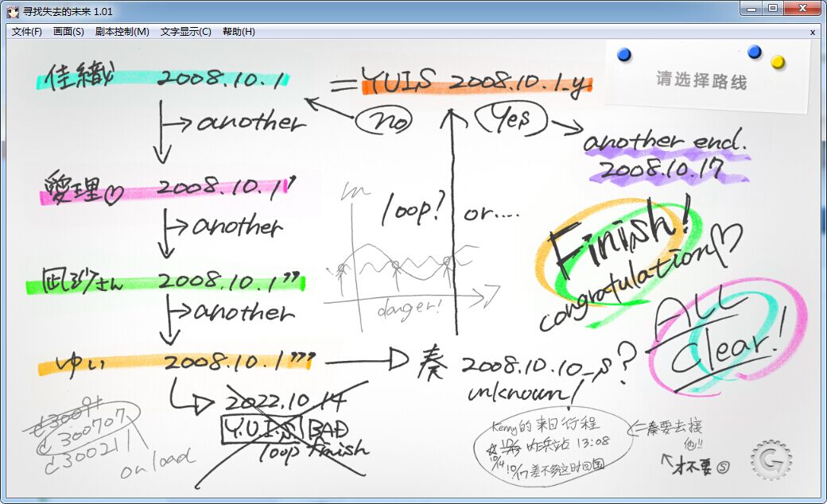Click the circled "no" option
The image size is (827, 504).
pos(385,121)
